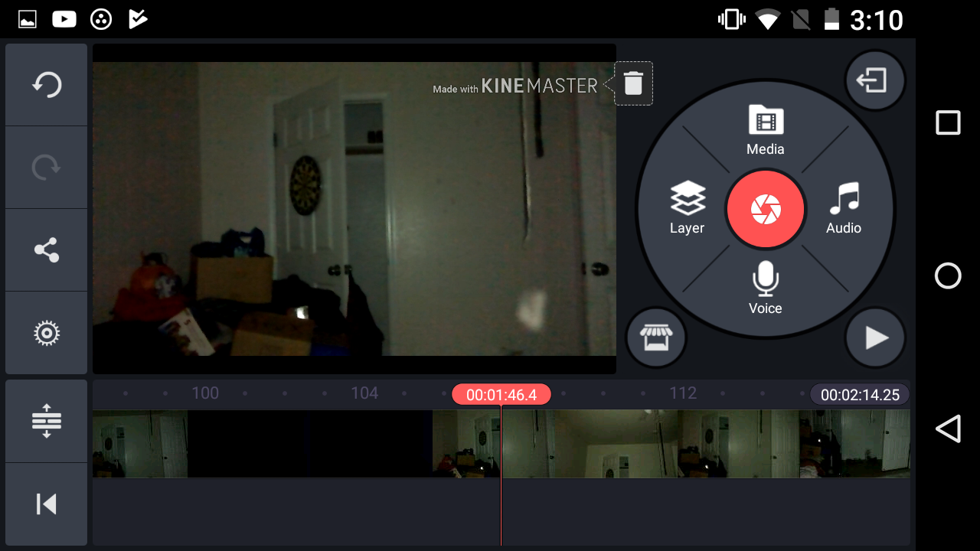Open gallery image notification icon
Image resolution: width=980 pixels, height=551 pixels.
click(28, 19)
